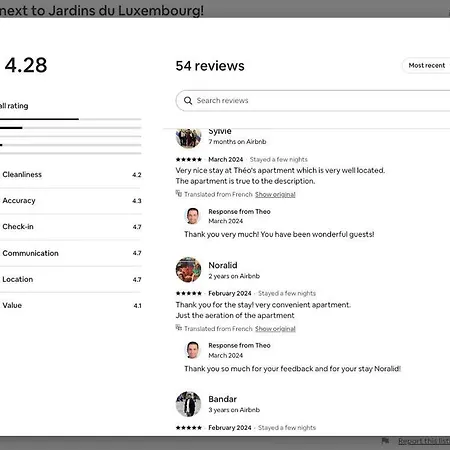This screenshot has width=450, height=450.
Task: Click the translate icon under Sylvie's review
Action: (x=179, y=193)
